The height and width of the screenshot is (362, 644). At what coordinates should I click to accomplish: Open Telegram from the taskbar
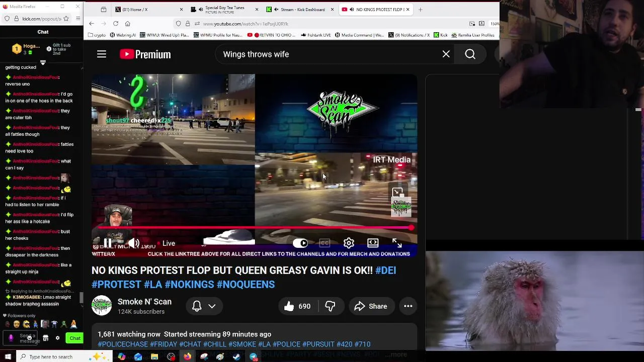253,357
